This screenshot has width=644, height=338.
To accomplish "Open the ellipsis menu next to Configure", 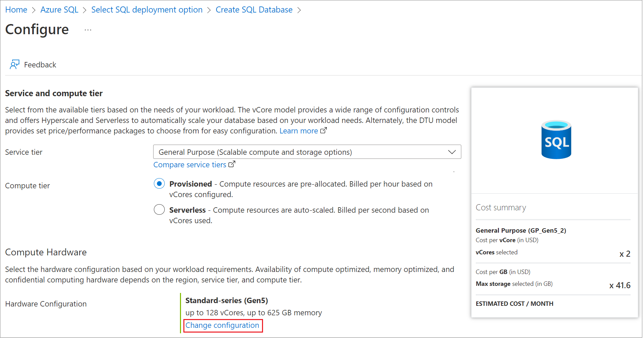I will coord(87,29).
